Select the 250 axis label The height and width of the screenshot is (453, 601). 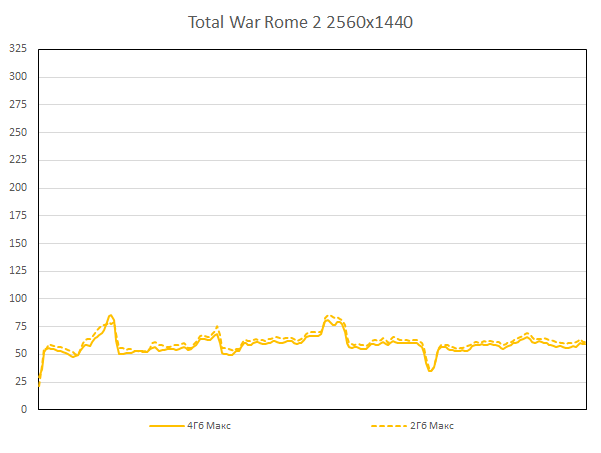pos(17,132)
